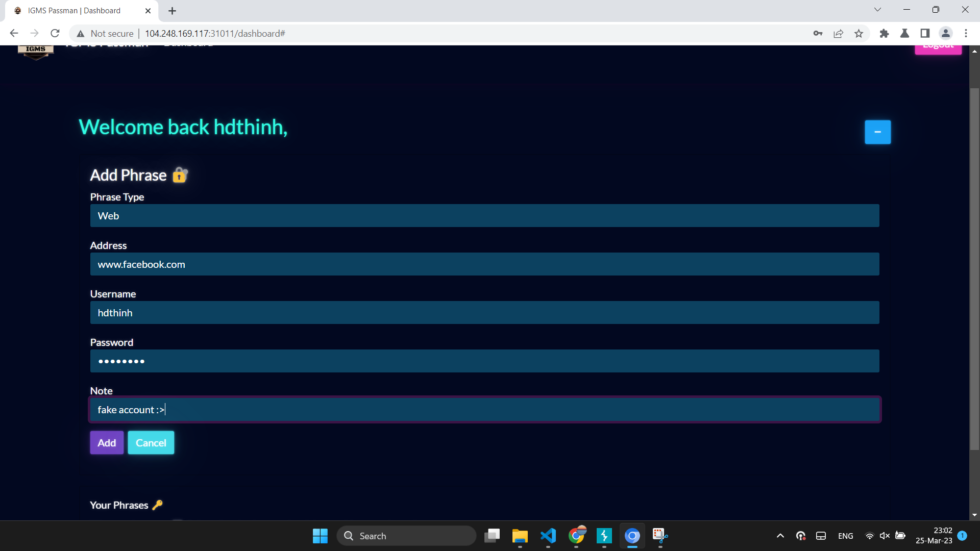Open a new browser tab
This screenshot has width=980, height=551.
[x=172, y=11]
